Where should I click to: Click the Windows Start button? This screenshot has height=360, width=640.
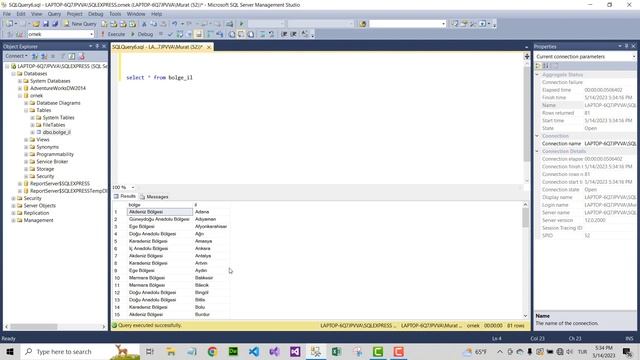click(x=10, y=351)
